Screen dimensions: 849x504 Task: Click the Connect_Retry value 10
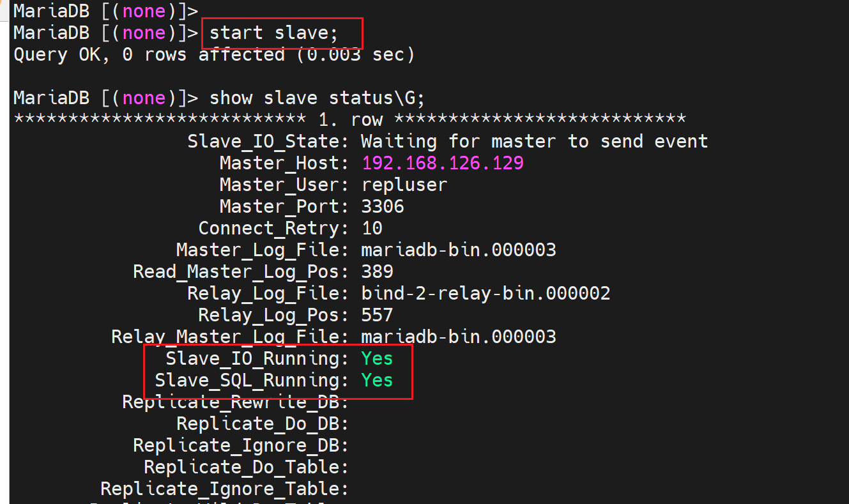(372, 228)
